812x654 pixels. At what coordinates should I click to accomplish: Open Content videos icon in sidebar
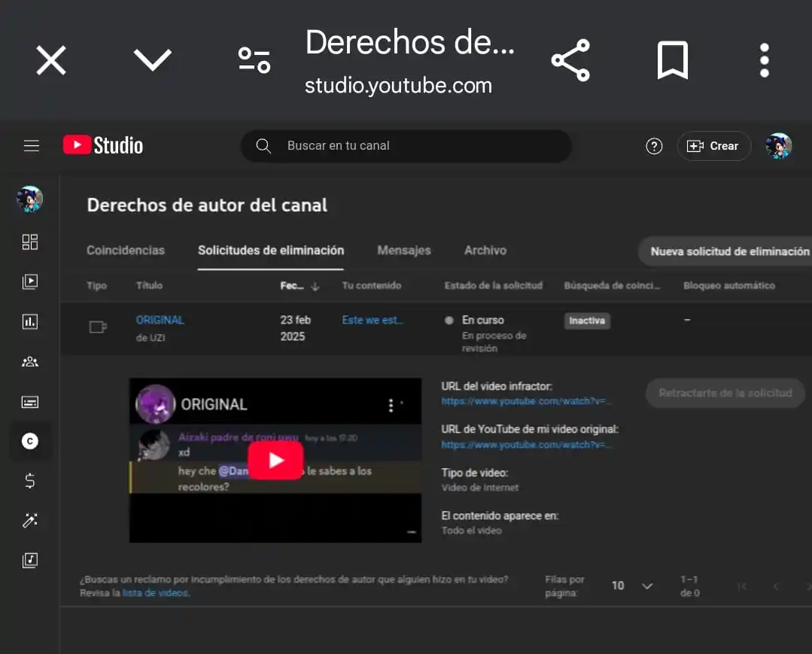click(x=30, y=281)
